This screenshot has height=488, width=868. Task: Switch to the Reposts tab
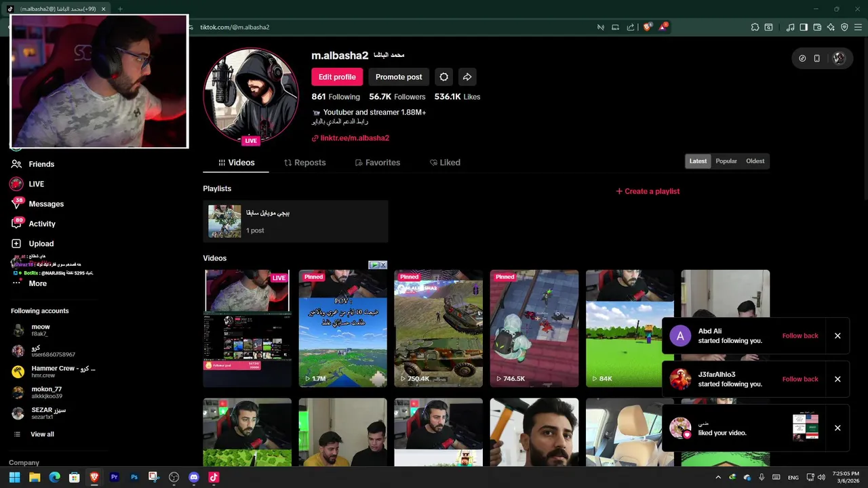(304, 163)
